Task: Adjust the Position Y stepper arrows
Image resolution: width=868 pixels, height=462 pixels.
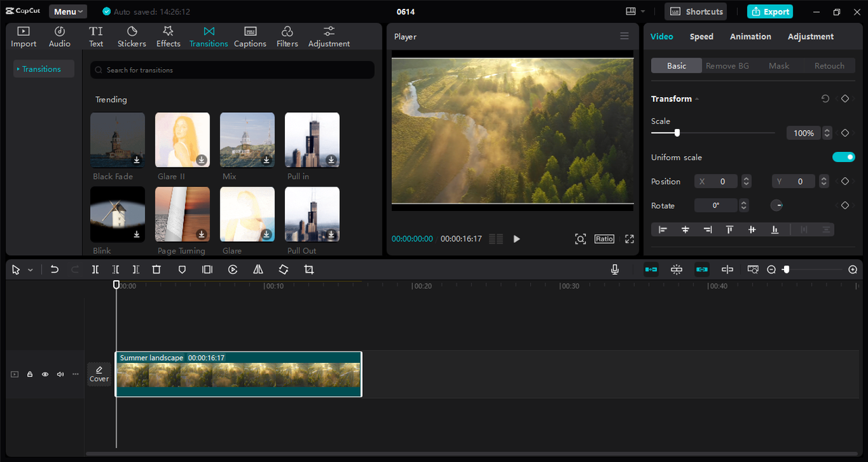Action: pos(823,181)
